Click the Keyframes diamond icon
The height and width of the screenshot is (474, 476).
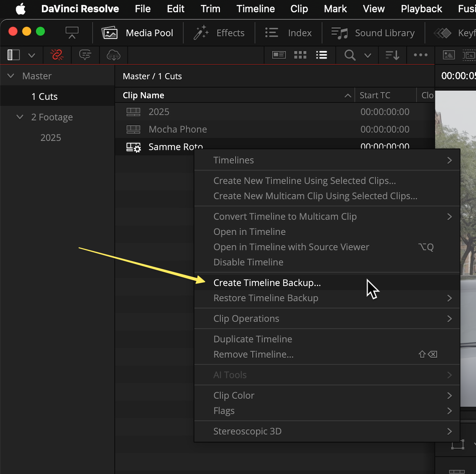442,33
